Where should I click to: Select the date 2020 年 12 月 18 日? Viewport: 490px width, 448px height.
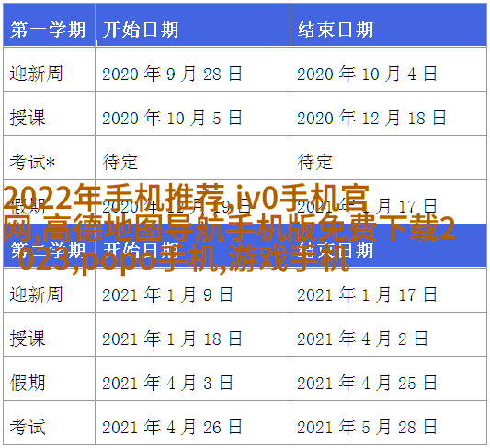pyautogui.click(x=371, y=118)
